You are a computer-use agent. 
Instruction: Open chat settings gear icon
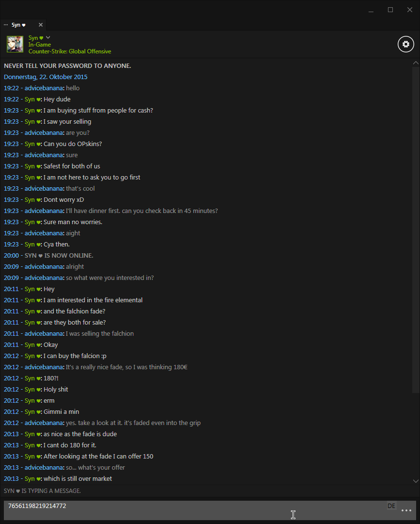405,44
